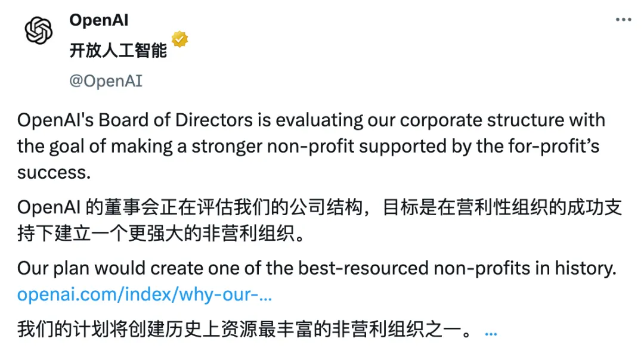Open the OpenAI logo profile avatar
Image resolution: width=644 pixels, height=354 pixels.
(x=39, y=30)
